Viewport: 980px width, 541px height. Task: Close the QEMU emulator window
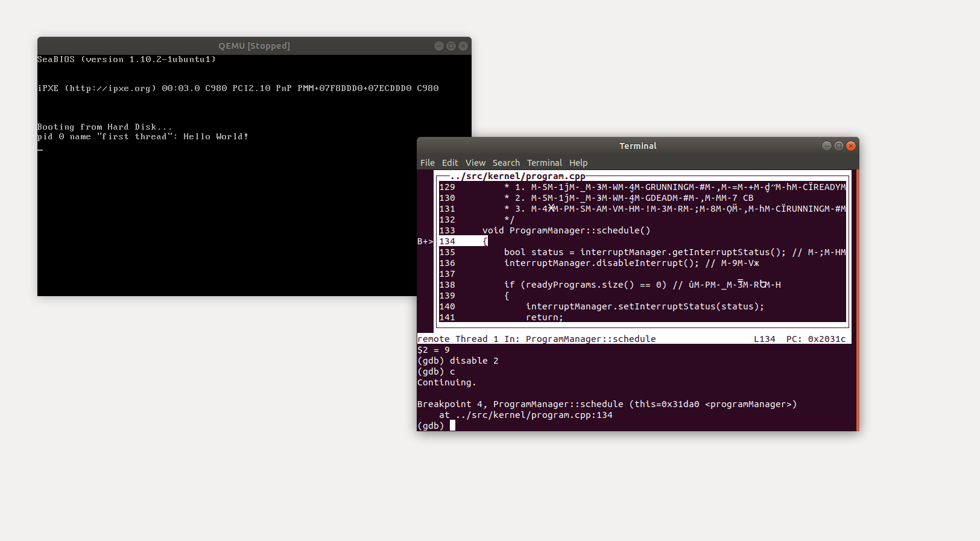(463, 46)
